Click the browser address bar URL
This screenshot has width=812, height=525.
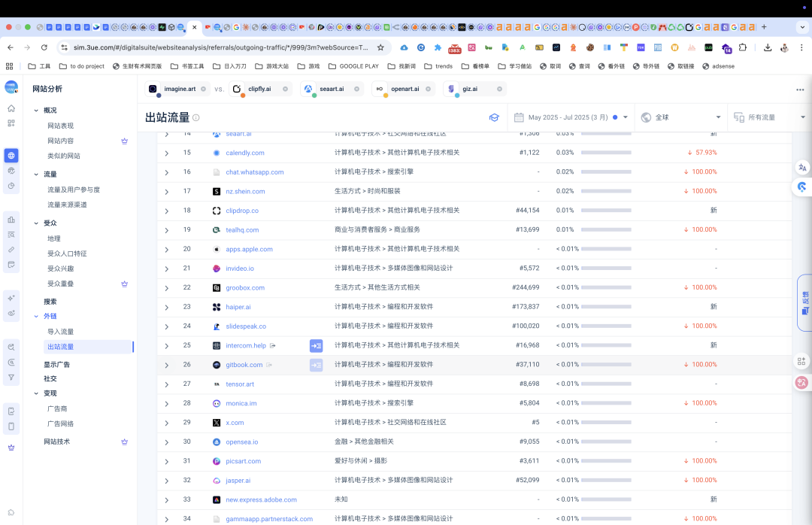pos(220,47)
